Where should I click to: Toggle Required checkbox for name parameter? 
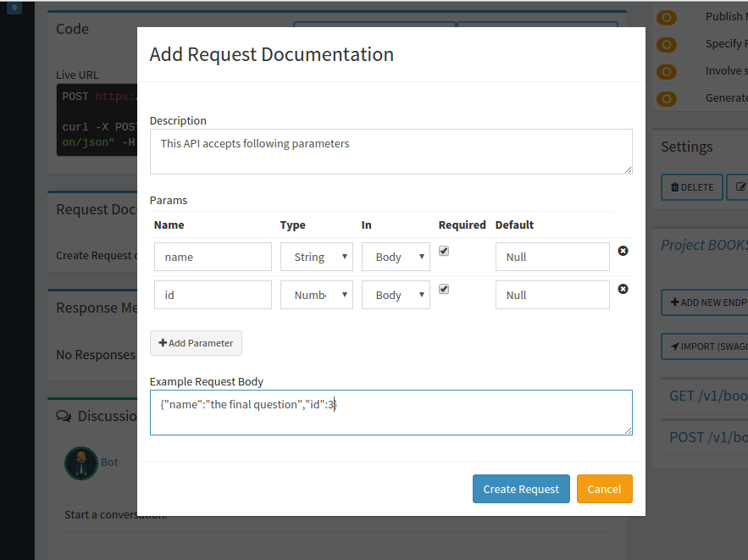pos(444,251)
